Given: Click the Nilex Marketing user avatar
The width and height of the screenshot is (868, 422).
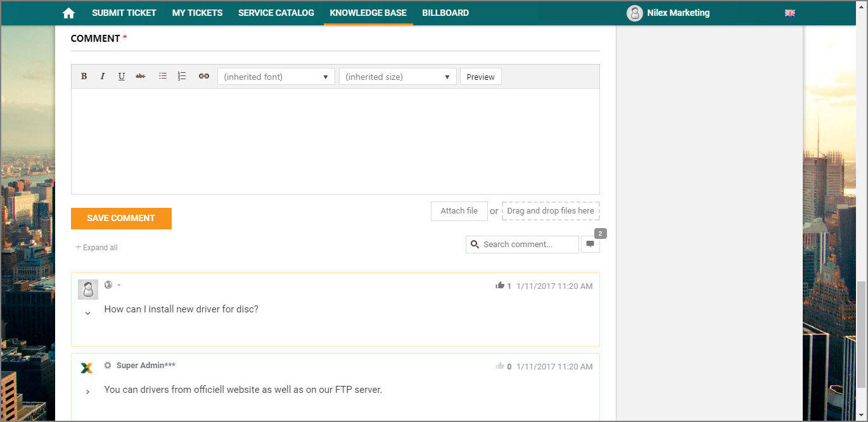Looking at the screenshot, I should tap(634, 13).
